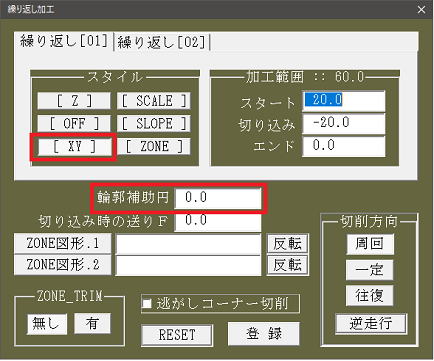Enable the 逃がしコーナー切削 checkbox
434x361 pixels.
(147, 304)
